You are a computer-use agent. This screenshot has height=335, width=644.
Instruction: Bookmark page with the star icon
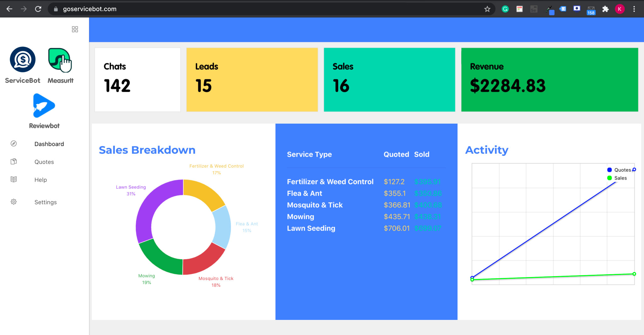[487, 9]
